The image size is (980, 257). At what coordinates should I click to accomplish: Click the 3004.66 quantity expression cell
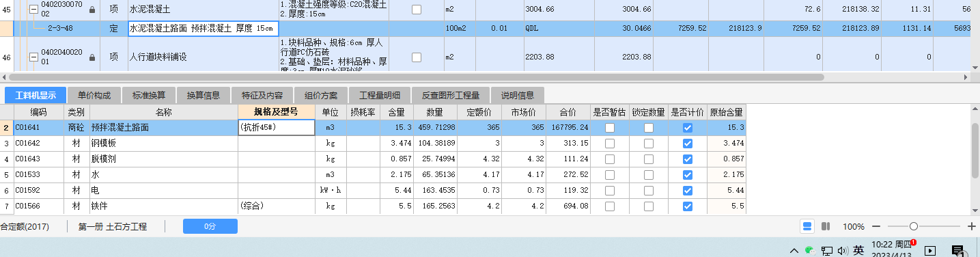point(559,10)
